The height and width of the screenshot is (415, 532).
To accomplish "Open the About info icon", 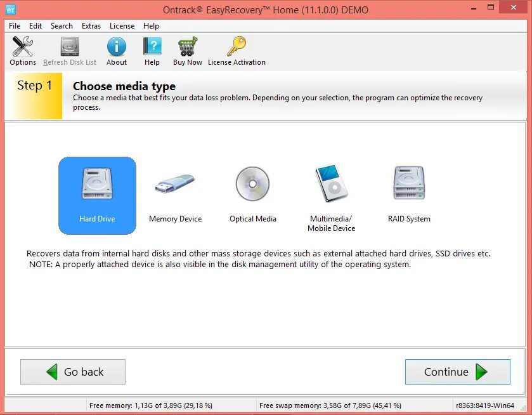I will click(x=117, y=46).
